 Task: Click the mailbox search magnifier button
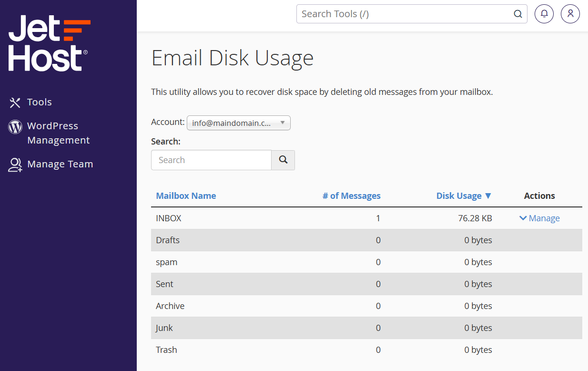(x=283, y=160)
